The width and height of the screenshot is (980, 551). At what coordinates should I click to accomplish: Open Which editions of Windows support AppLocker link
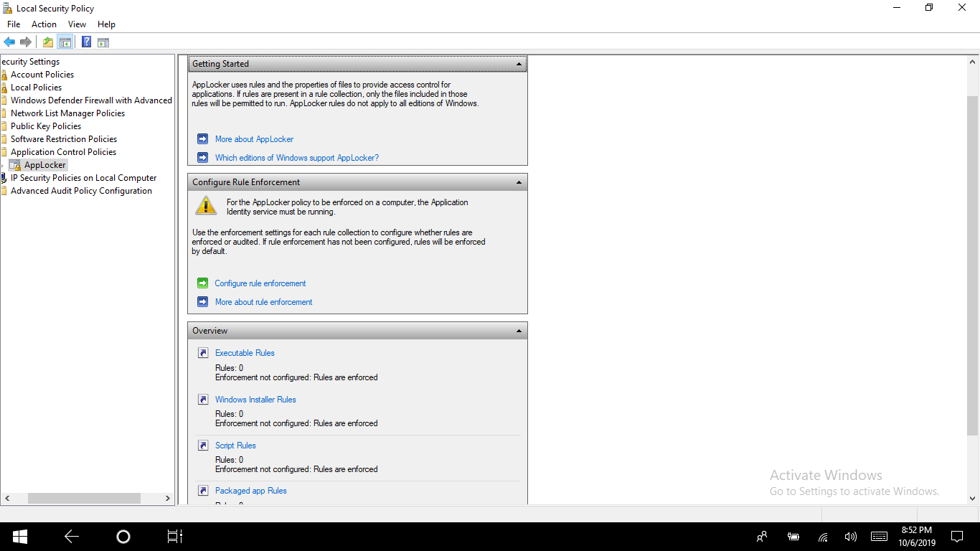[x=297, y=158]
